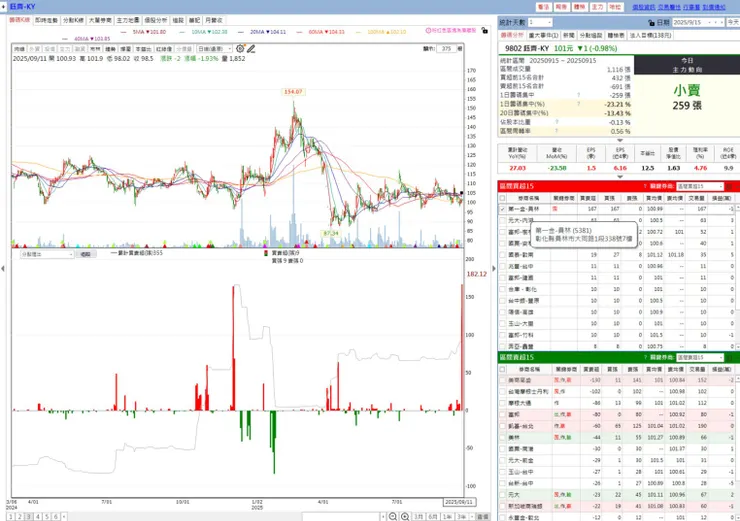This screenshot has height=521, width=740.
Task: Click the pink clock notice icon
Action: pyautogui.click(x=428, y=30)
